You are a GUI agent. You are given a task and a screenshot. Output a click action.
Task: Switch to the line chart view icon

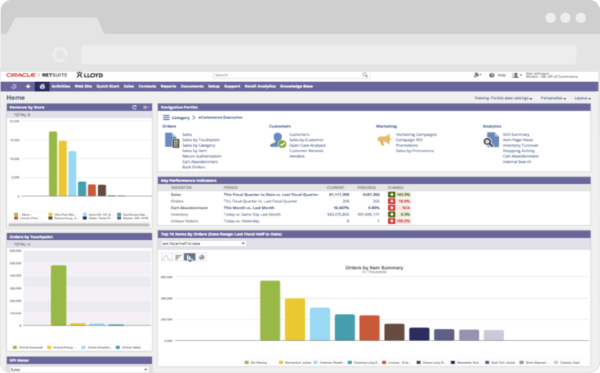click(x=166, y=257)
